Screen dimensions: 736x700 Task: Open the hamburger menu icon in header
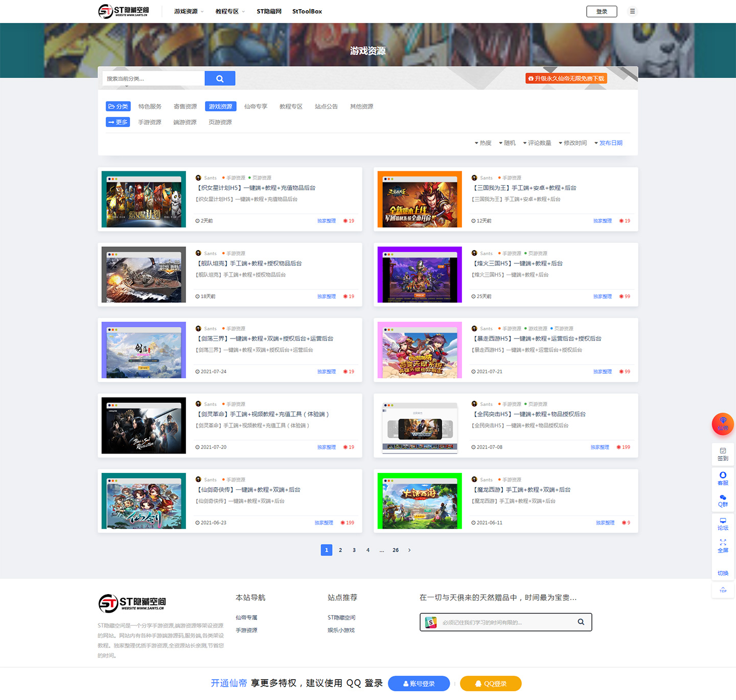(x=632, y=11)
